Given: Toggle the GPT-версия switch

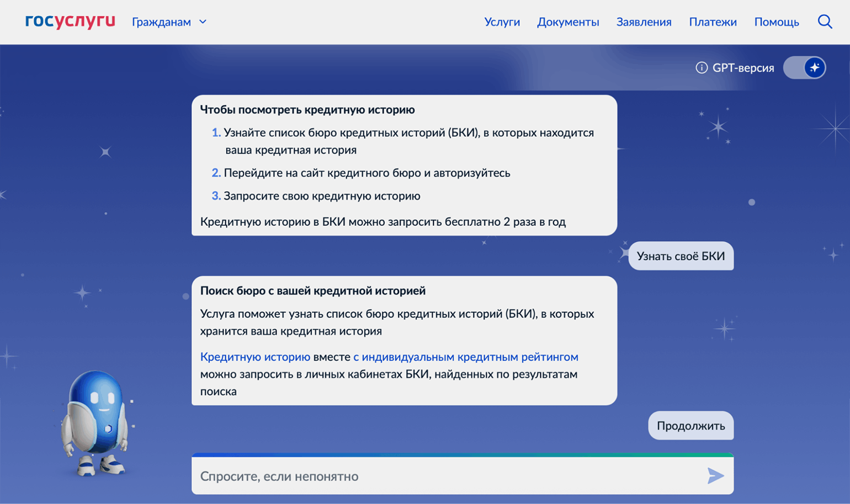Looking at the screenshot, I should point(804,68).
